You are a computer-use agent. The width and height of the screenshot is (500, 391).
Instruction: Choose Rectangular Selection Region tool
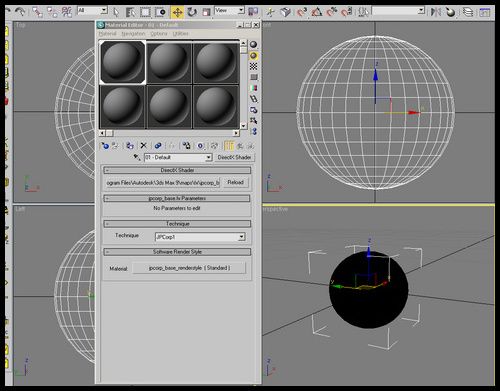tap(145, 13)
